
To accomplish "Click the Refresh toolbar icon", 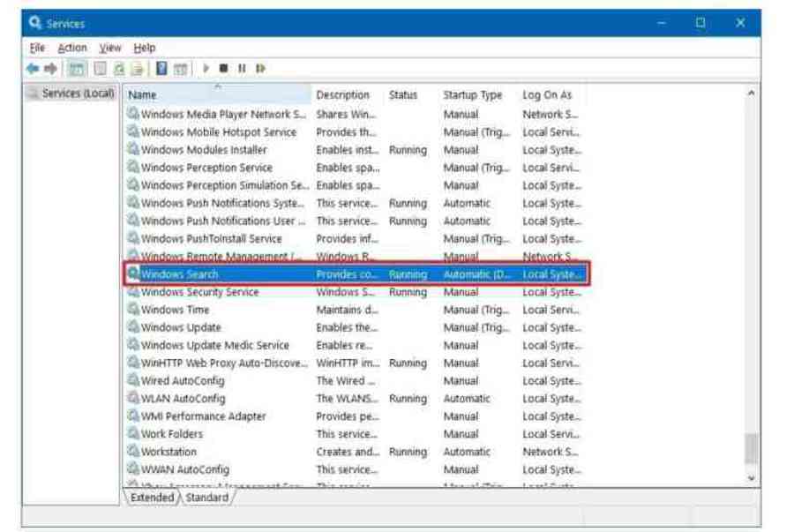I will pyautogui.click(x=119, y=68).
